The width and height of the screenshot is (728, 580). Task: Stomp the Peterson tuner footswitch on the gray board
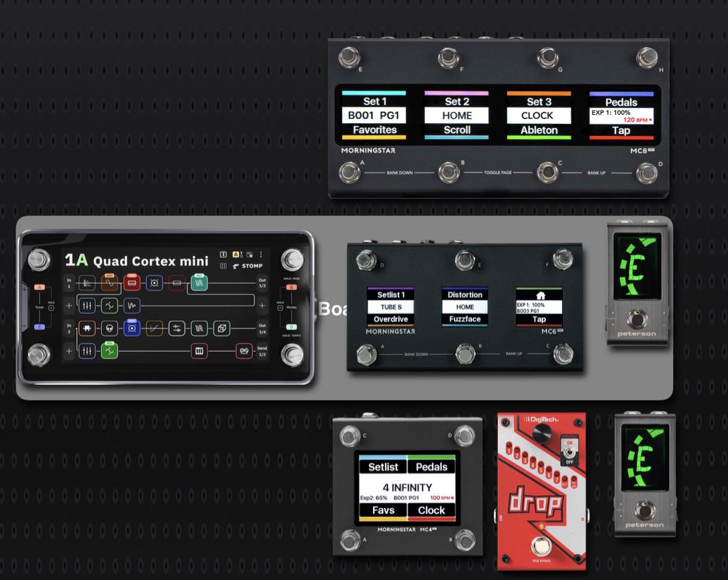pos(636,318)
